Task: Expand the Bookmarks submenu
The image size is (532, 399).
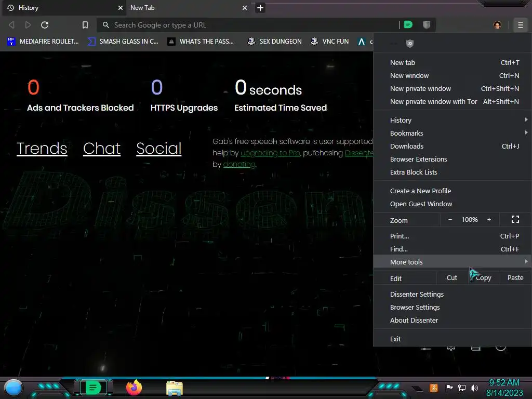Action: pos(453,134)
